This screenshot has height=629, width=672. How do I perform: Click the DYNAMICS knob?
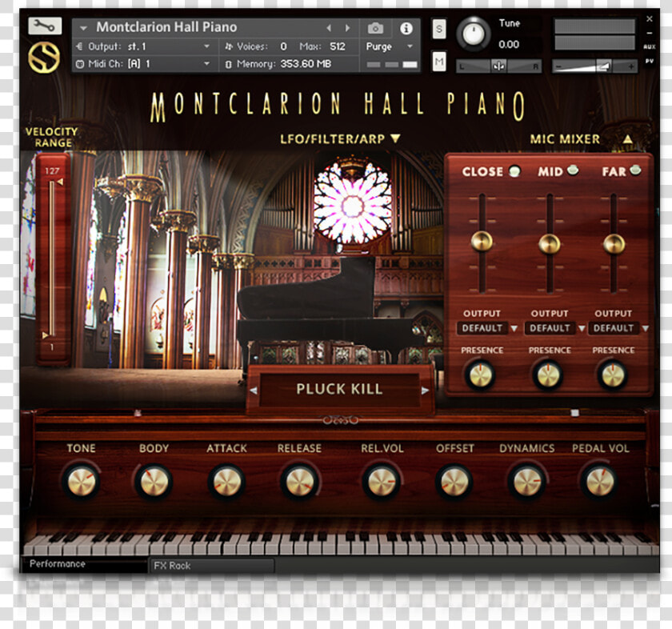coord(527,482)
